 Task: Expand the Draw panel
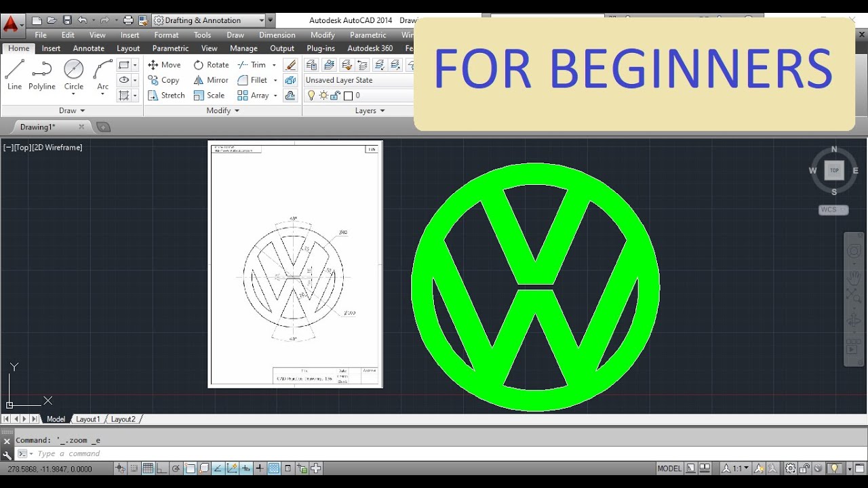point(72,110)
